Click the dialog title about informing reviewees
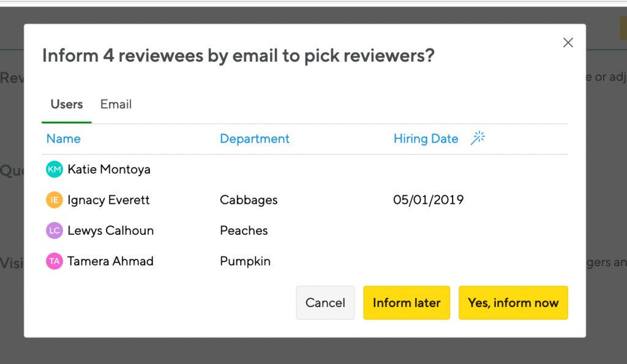Image resolution: width=627 pixels, height=364 pixels. tap(238, 56)
